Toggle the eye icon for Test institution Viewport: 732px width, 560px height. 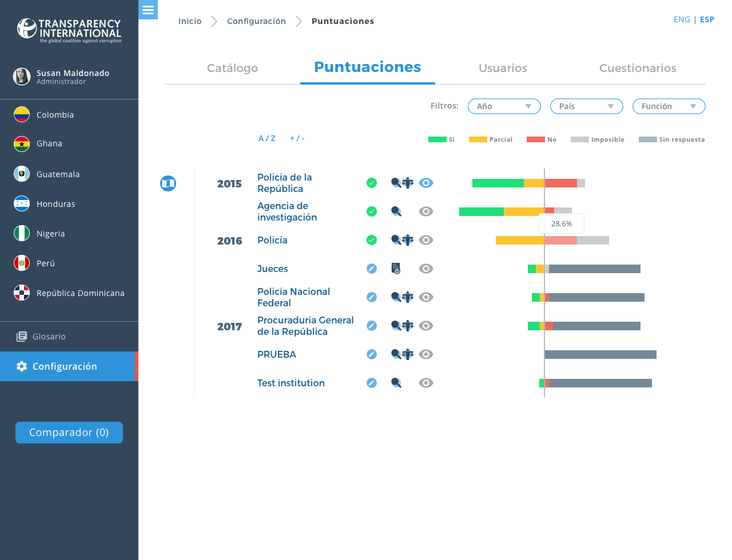426,383
